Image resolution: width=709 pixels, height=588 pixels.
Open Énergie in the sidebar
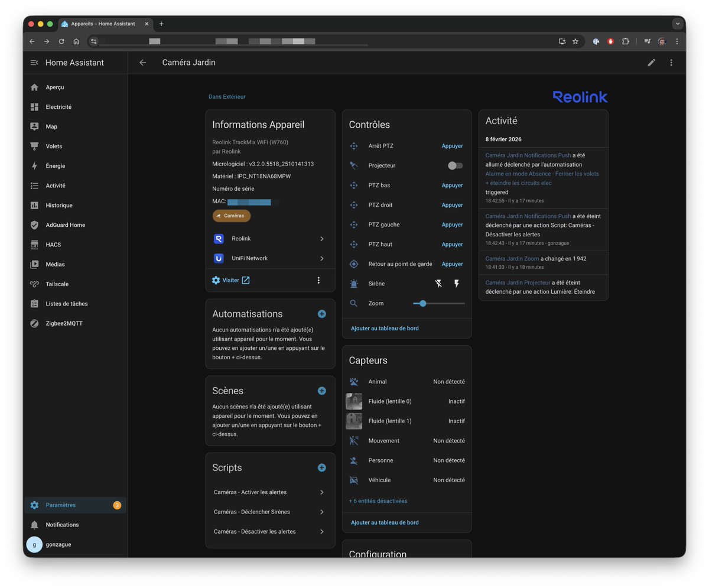click(75, 166)
